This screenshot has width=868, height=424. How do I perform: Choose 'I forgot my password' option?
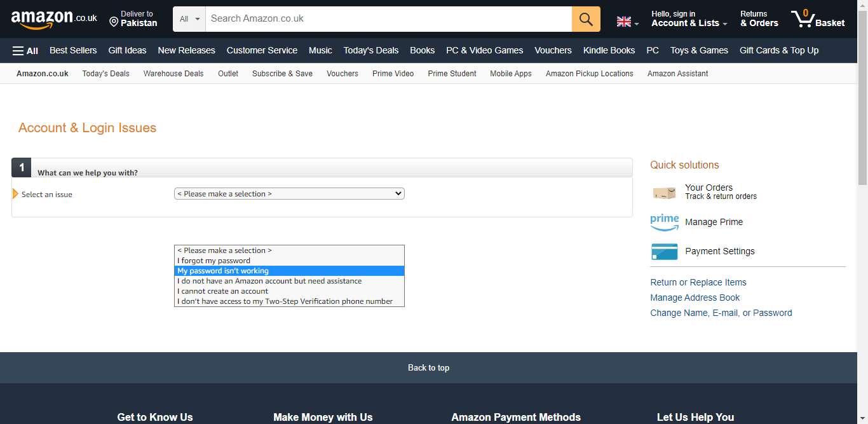[289, 261]
